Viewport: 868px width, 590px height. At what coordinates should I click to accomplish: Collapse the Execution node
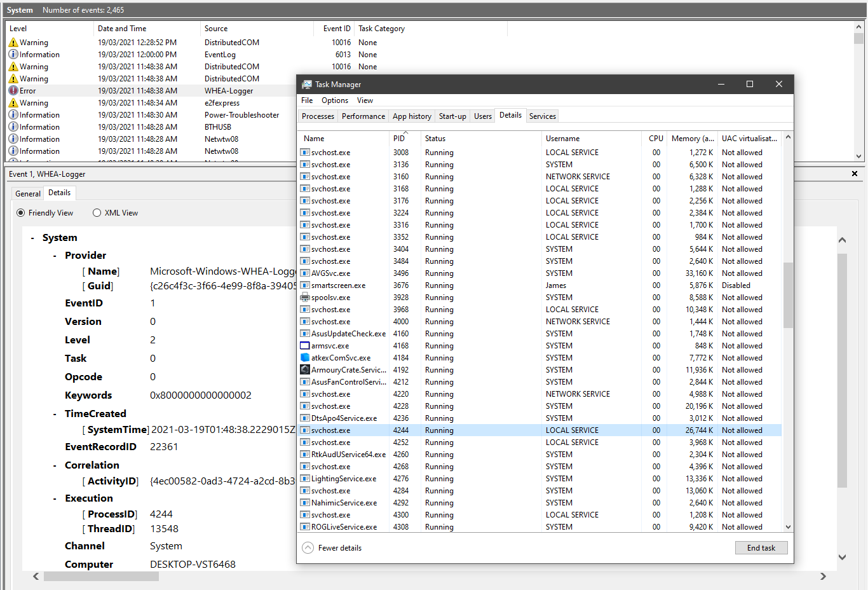[x=55, y=499]
